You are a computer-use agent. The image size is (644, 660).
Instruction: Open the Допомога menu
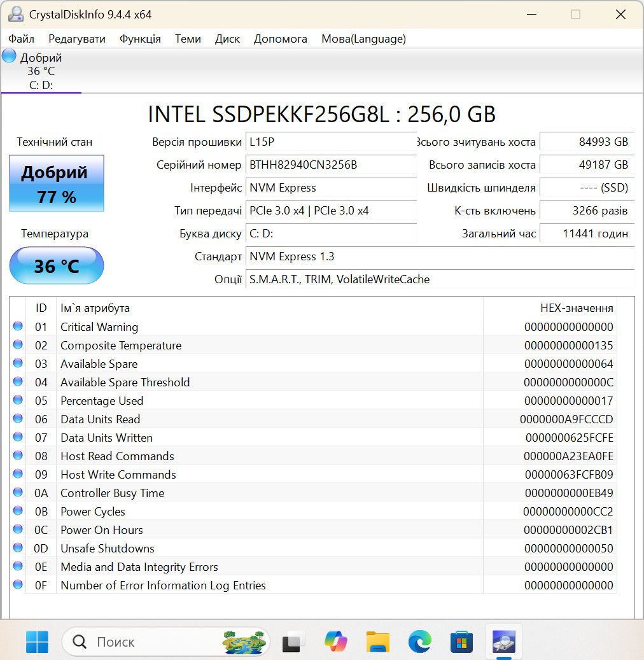tap(281, 39)
